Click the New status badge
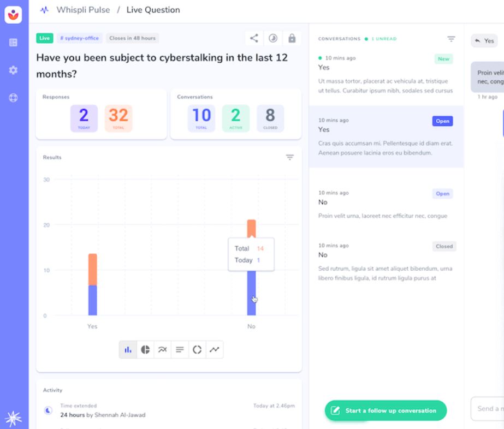 coord(443,59)
